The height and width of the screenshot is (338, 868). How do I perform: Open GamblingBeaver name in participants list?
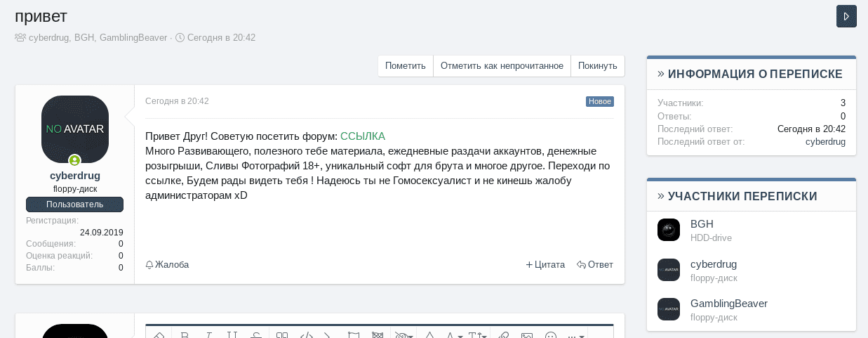729,304
